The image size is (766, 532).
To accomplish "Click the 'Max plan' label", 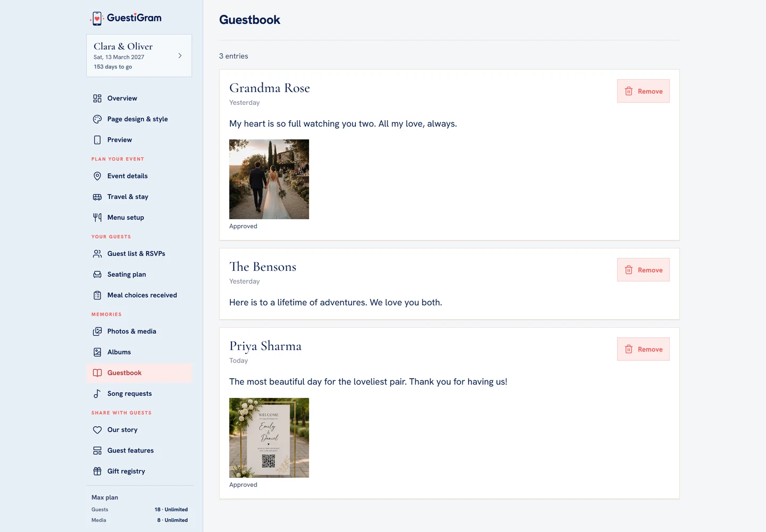I will point(105,497).
